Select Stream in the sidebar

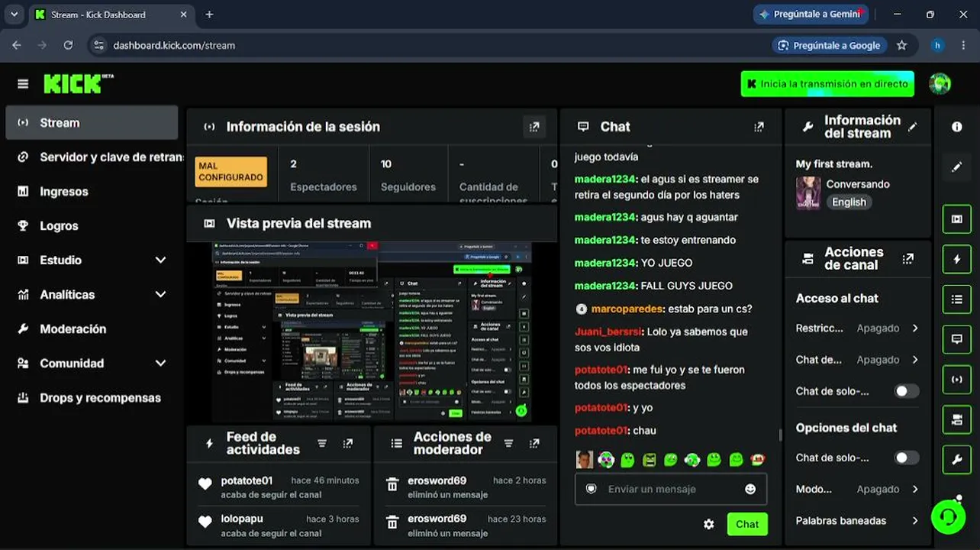coord(92,123)
